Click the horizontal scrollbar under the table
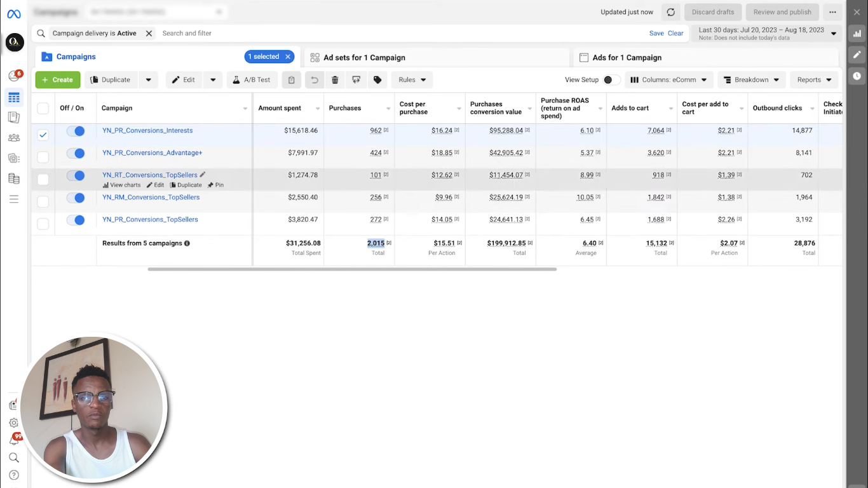 point(352,269)
